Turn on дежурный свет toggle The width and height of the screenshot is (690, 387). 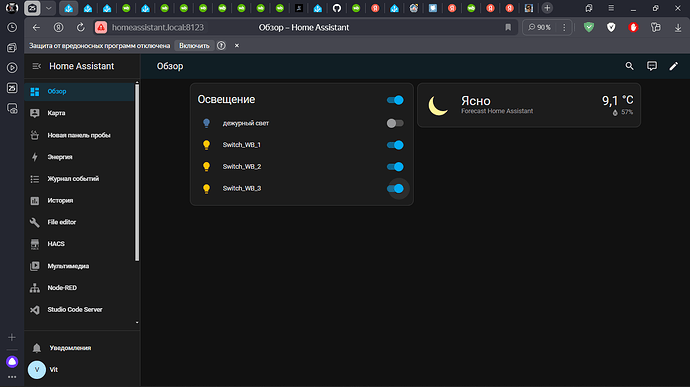click(x=395, y=123)
